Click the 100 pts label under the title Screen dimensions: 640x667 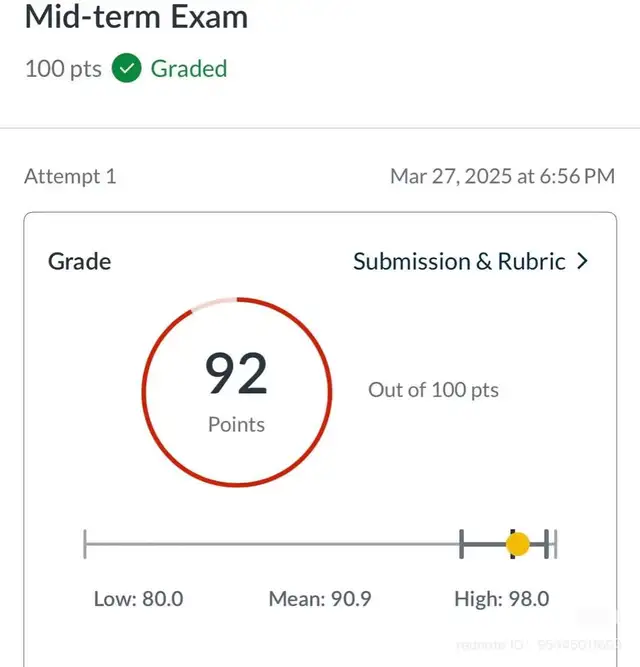click(63, 69)
